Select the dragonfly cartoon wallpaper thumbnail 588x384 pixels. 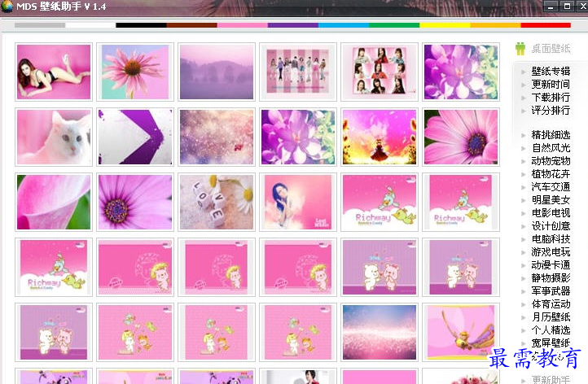(460, 332)
